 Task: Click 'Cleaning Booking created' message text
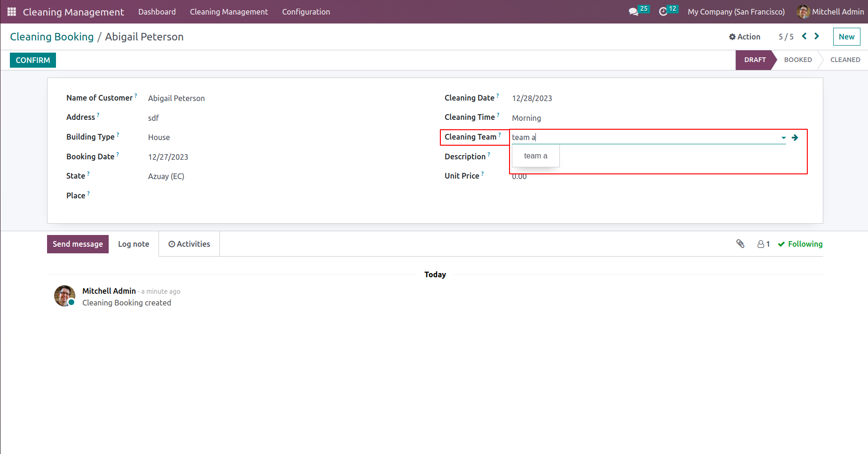click(127, 303)
